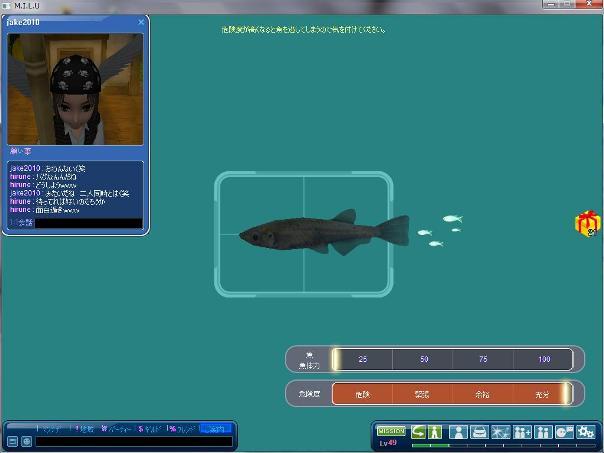Click the emoticon smiley button
Viewport: 604px width, 453px height.
coord(27,441)
